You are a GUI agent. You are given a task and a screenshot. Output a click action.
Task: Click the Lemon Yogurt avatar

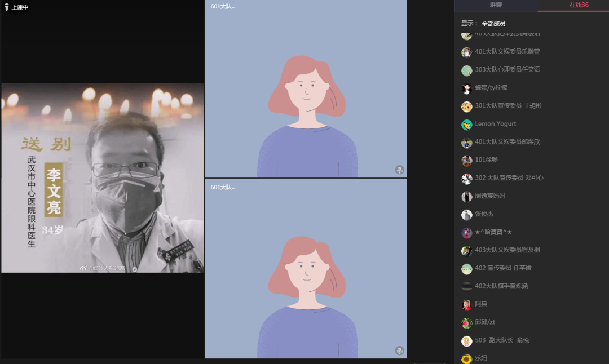(x=466, y=125)
